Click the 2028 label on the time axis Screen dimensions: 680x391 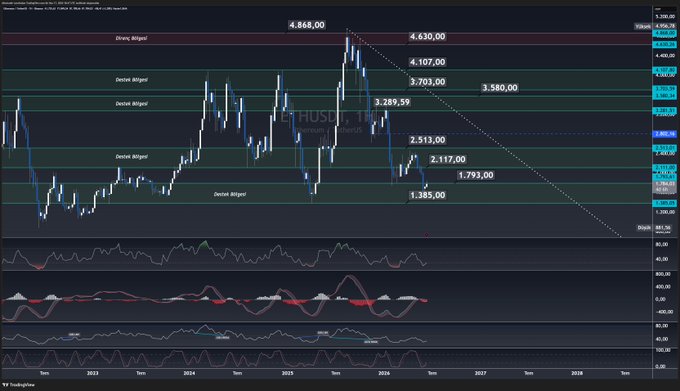tap(577, 373)
